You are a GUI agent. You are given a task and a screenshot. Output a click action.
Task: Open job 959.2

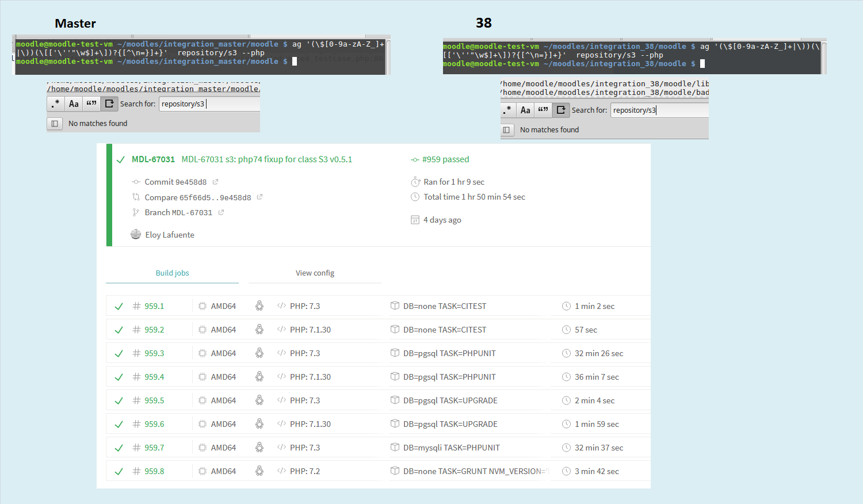coord(154,330)
